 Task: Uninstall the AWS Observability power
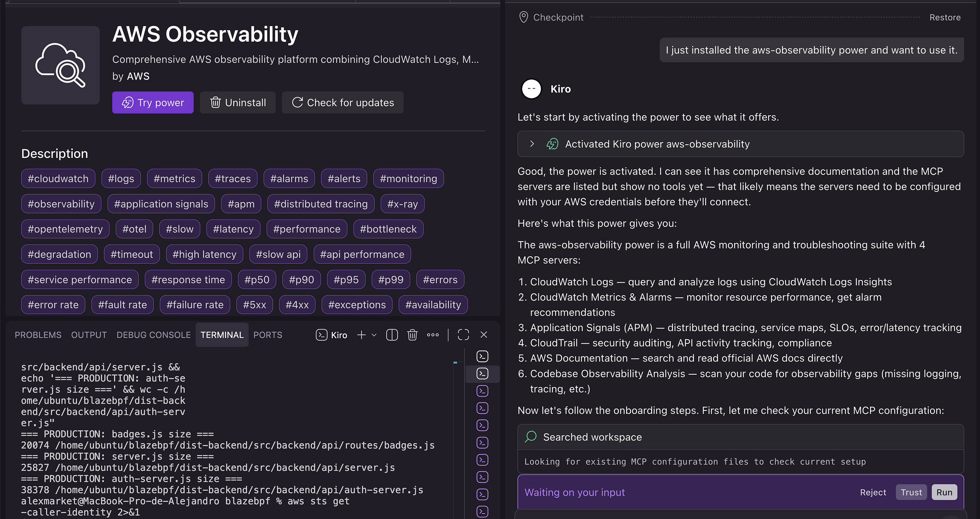(237, 103)
